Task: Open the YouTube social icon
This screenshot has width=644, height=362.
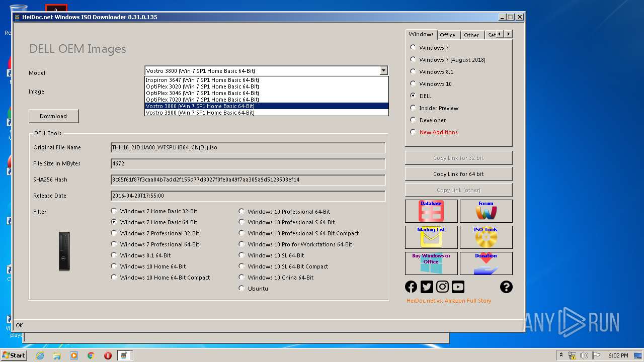Action: point(458,287)
